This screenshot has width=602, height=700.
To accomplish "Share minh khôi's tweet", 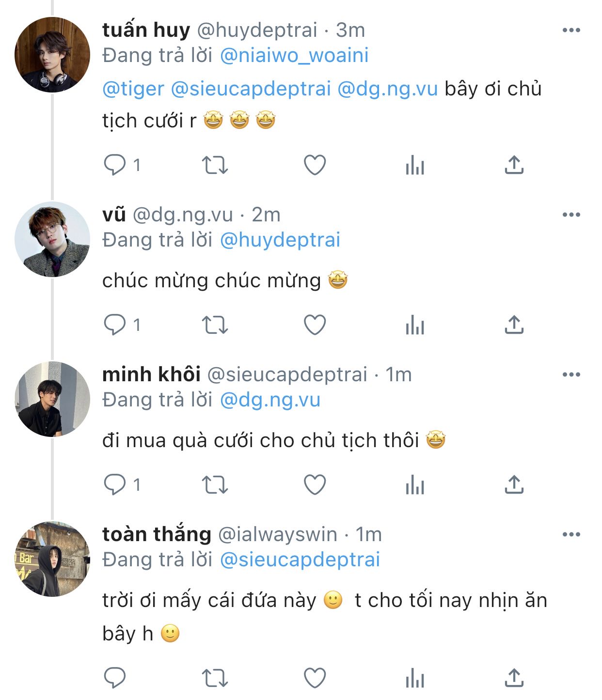I will pos(514,484).
